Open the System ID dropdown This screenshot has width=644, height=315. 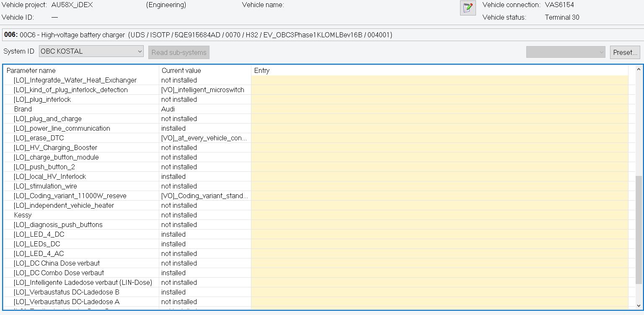91,52
